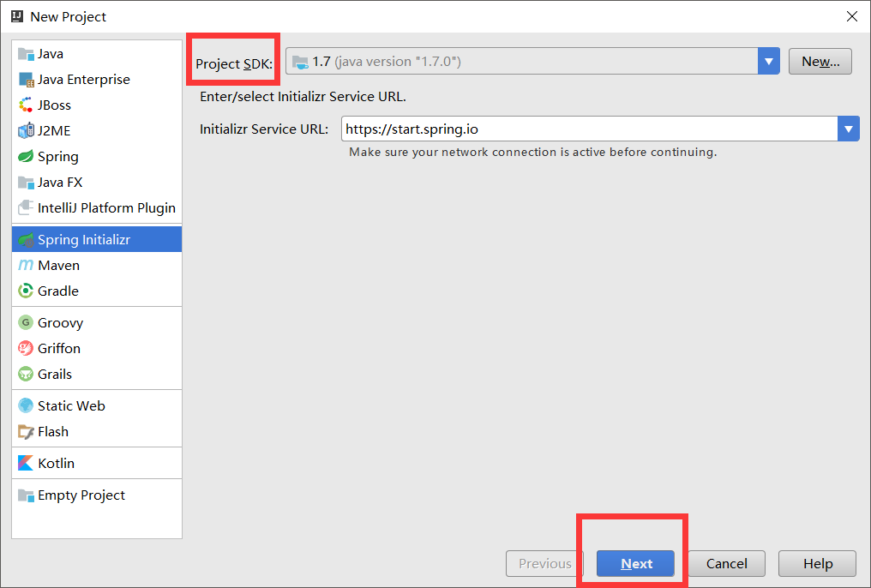The height and width of the screenshot is (588, 871).
Task: Select Empty Project in the list
Action: click(97, 495)
